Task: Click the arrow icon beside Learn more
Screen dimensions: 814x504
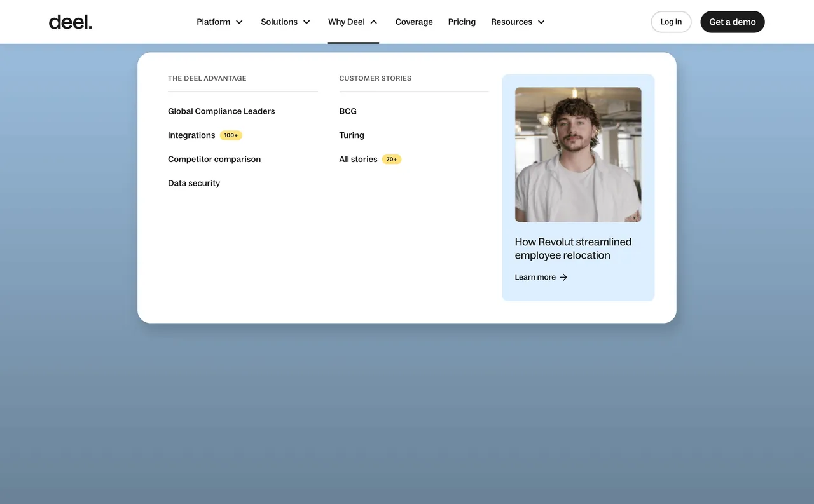Action: coord(563,278)
